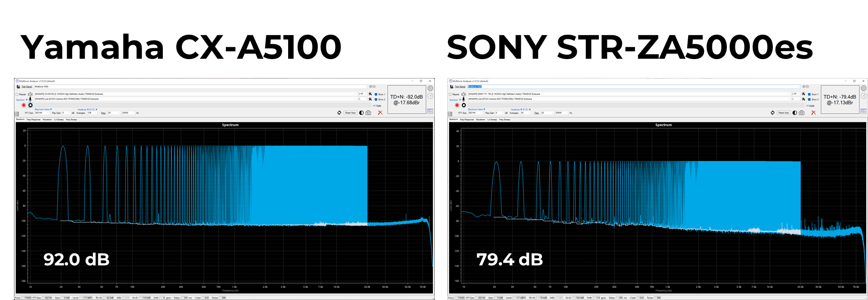The width and height of the screenshot is (868, 300).
Task: Open settings gear in the SONY analyzer window
Action: (864, 88)
